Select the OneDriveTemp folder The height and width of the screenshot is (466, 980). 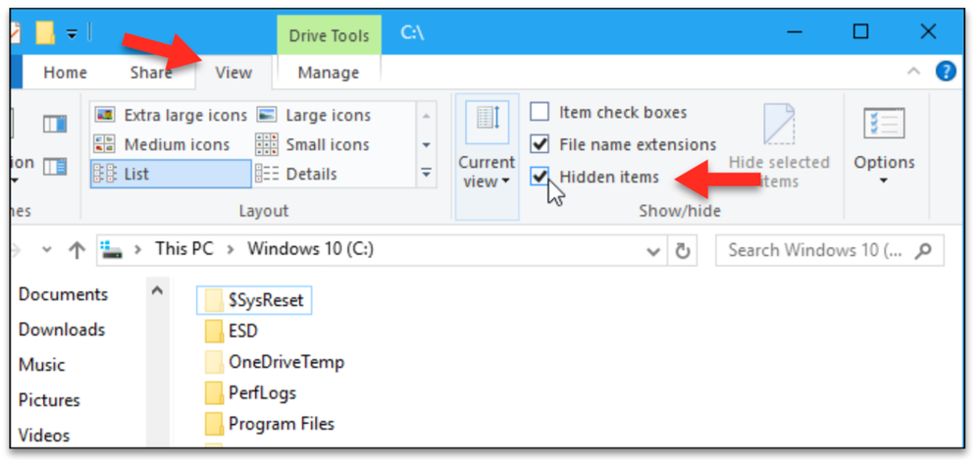coord(275,362)
